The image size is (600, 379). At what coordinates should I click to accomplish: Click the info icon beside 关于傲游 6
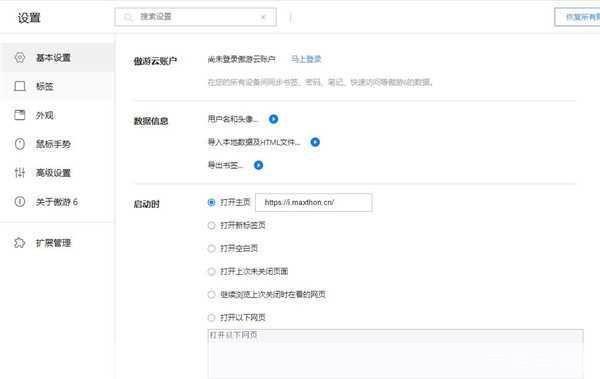[20, 201]
